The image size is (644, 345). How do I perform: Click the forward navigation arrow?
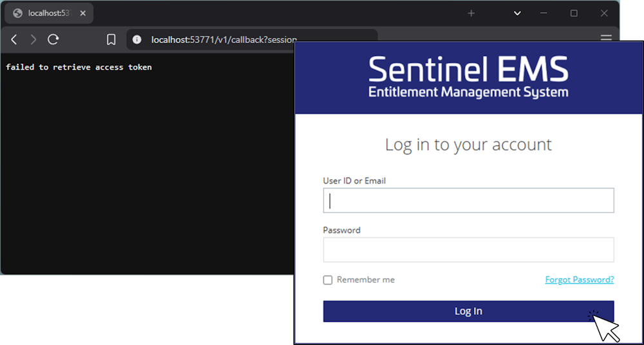pyautogui.click(x=33, y=40)
